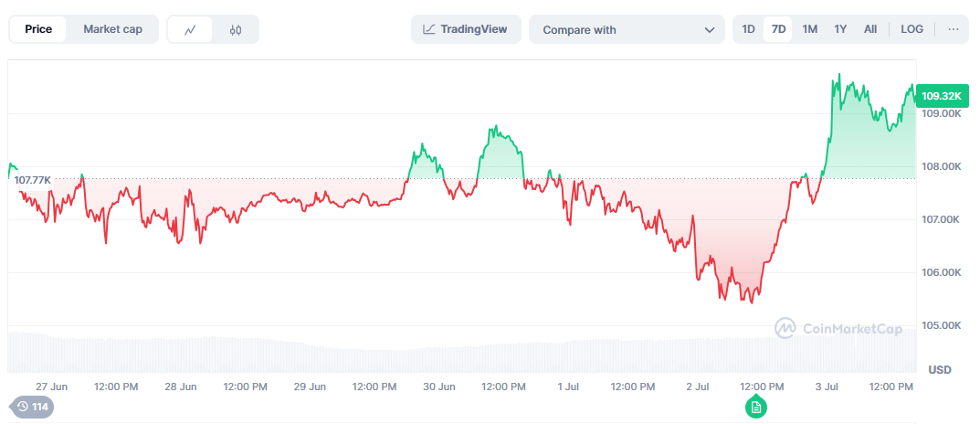The width and height of the screenshot is (980, 424).
Task: Click the TradingView chart icon
Action: pyautogui.click(x=428, y=28)
